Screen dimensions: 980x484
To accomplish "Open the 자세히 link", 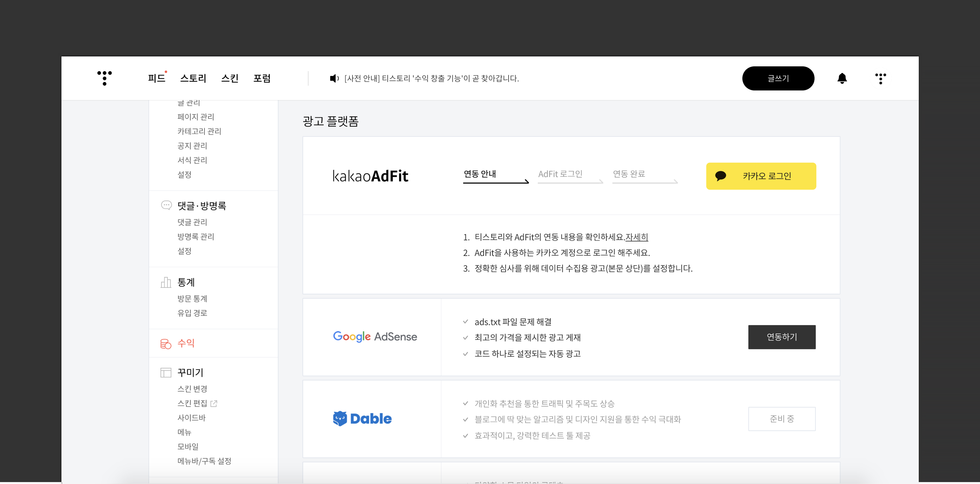I will pos(636,237).
